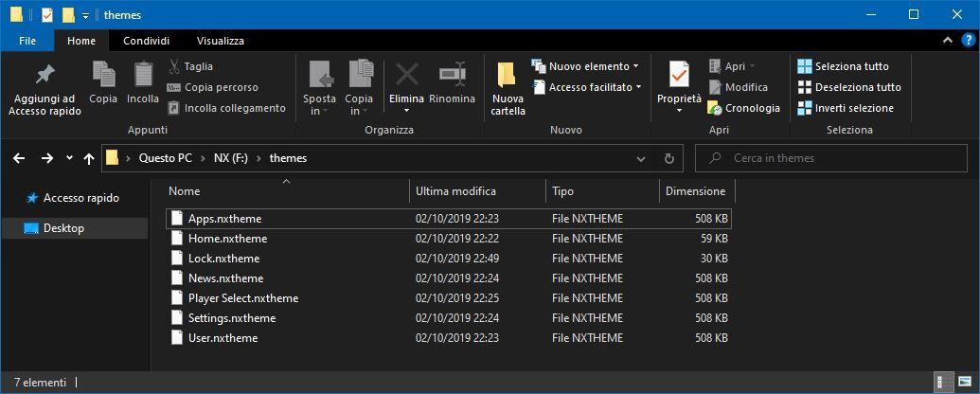Click the Rinomina icon

(x=452, y=74)
